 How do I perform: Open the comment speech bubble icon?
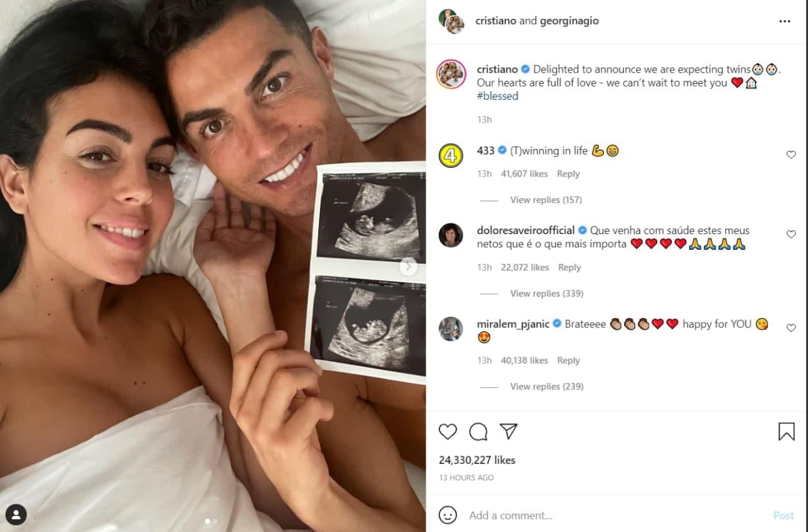(x=478, y=432)
